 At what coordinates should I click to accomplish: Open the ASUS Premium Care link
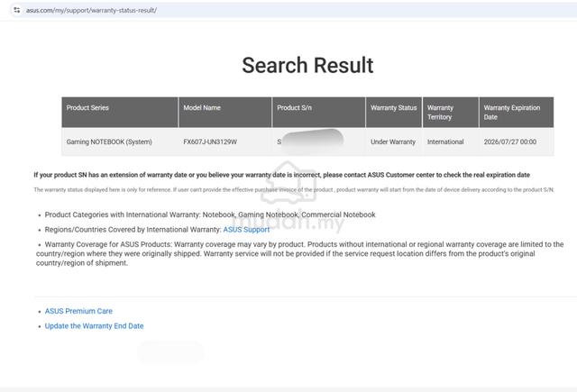coord(78,311)
